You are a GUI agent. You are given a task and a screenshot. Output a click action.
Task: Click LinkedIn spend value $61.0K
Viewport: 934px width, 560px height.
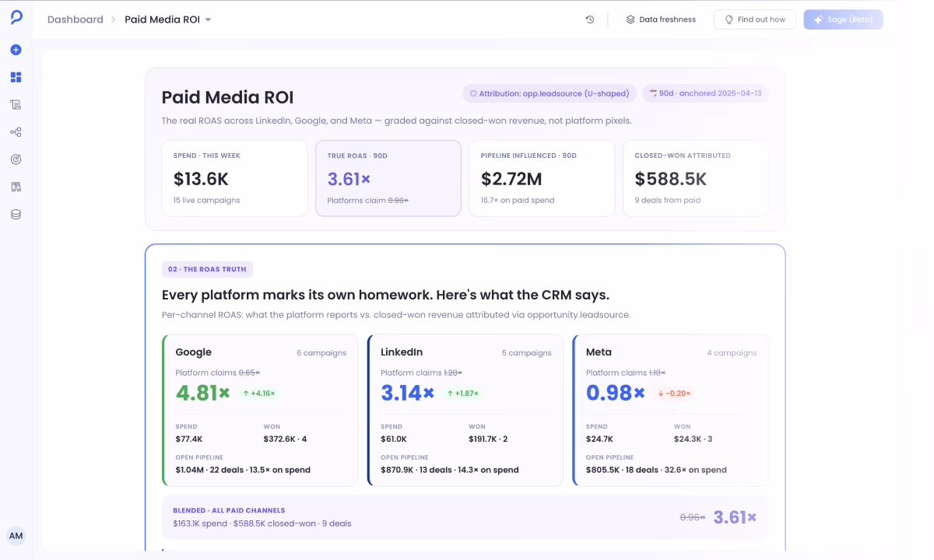click(394, 439)
